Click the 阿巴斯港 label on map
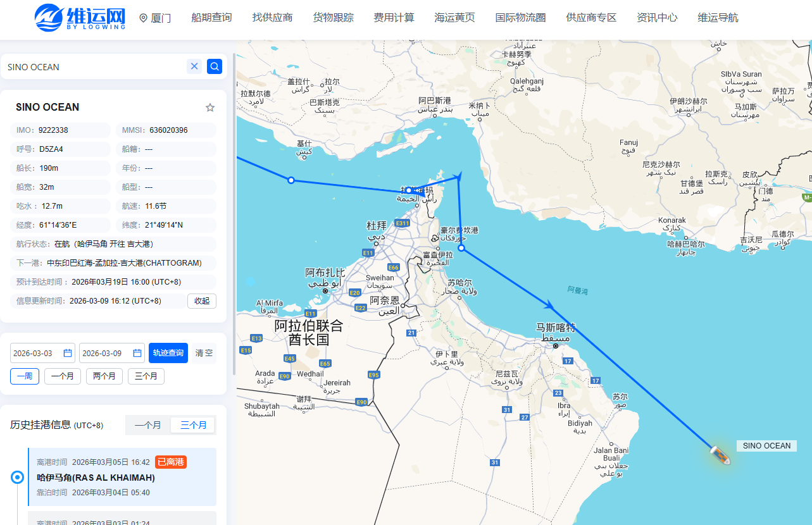812x525 pixels. [x=435, y=101]
